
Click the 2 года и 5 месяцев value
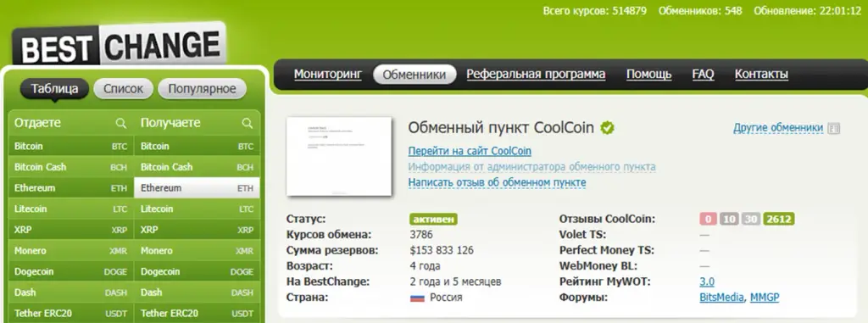(455, 281)
